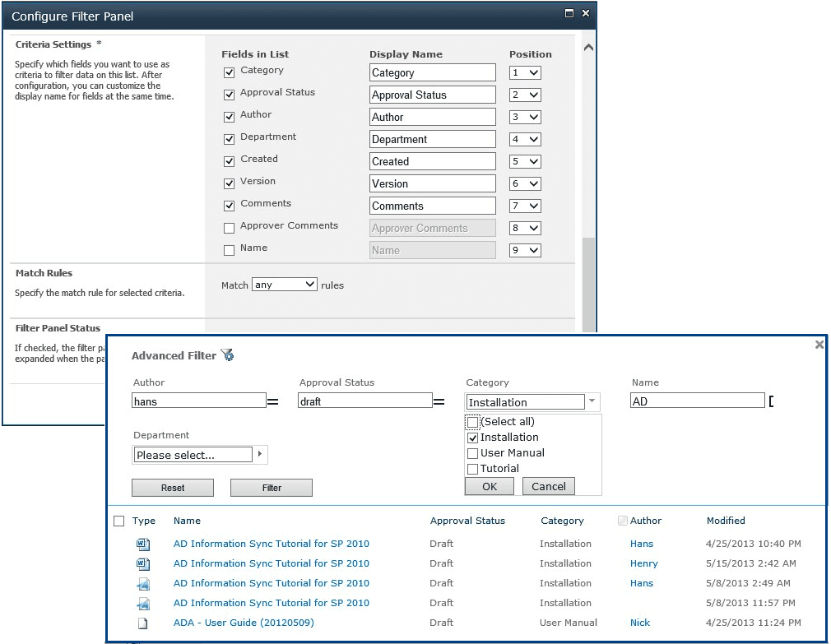Viewport: 831px width, 644px height.
Task: Check the Approver Comments field checkbox
Action: click(229, 229)
